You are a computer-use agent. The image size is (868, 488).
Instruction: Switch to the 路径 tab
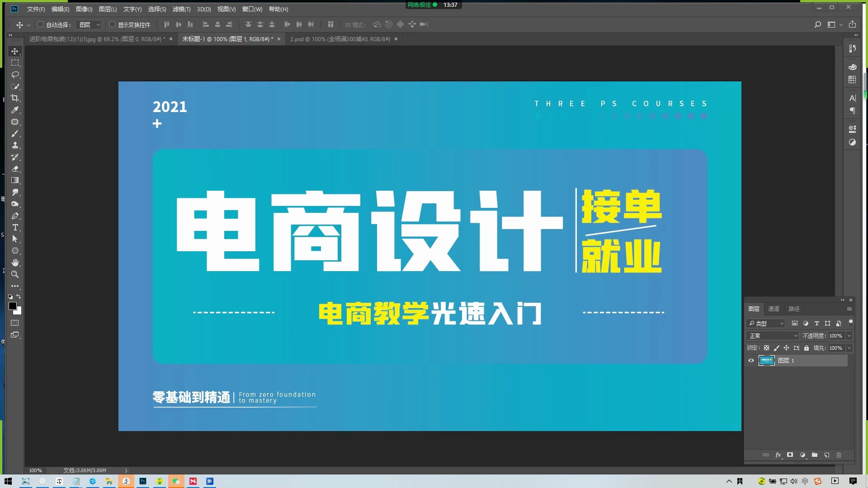tap(794, 309)
